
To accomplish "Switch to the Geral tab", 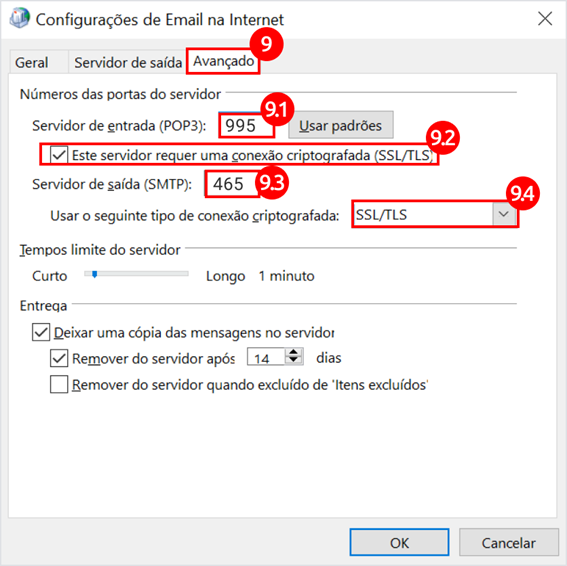I will tap(31, 63).
